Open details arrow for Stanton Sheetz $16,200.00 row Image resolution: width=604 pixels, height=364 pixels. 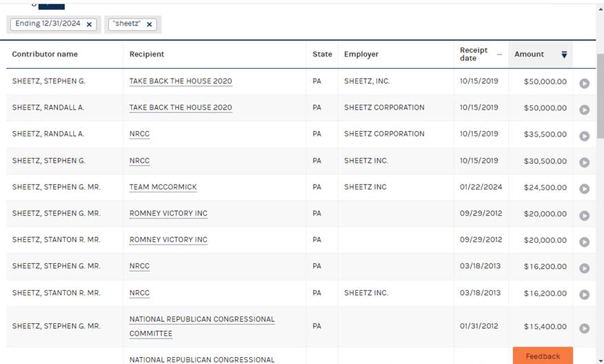point(584,294)
